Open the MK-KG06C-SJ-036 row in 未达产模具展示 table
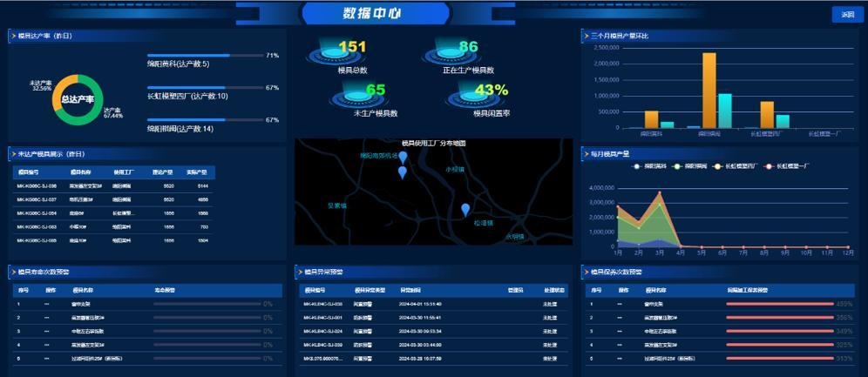Viewport: 868px width, 377px height. pos(37,185)
